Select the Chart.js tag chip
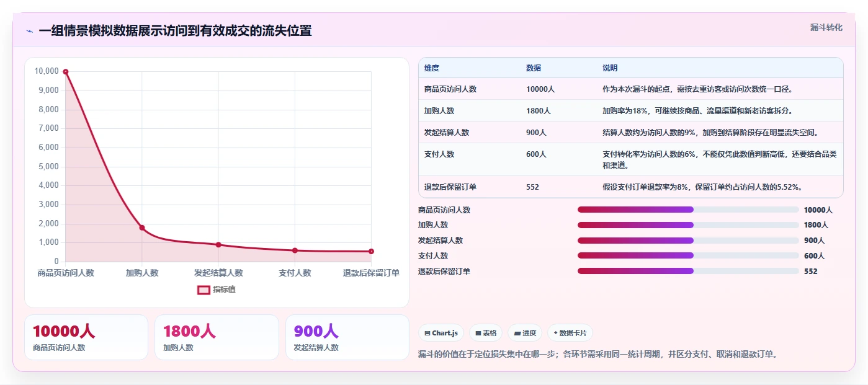The width and height of the screenshot is (868, 385). click(441, 333)
